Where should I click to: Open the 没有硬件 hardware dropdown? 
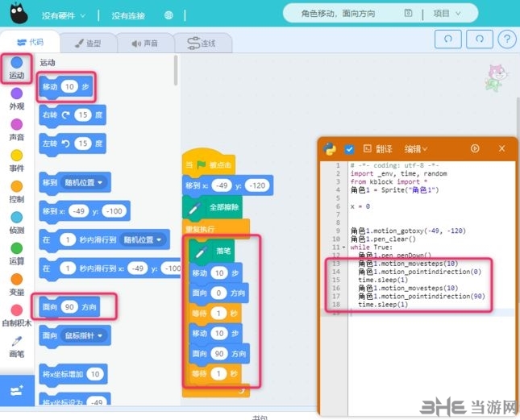click(63, 15)
